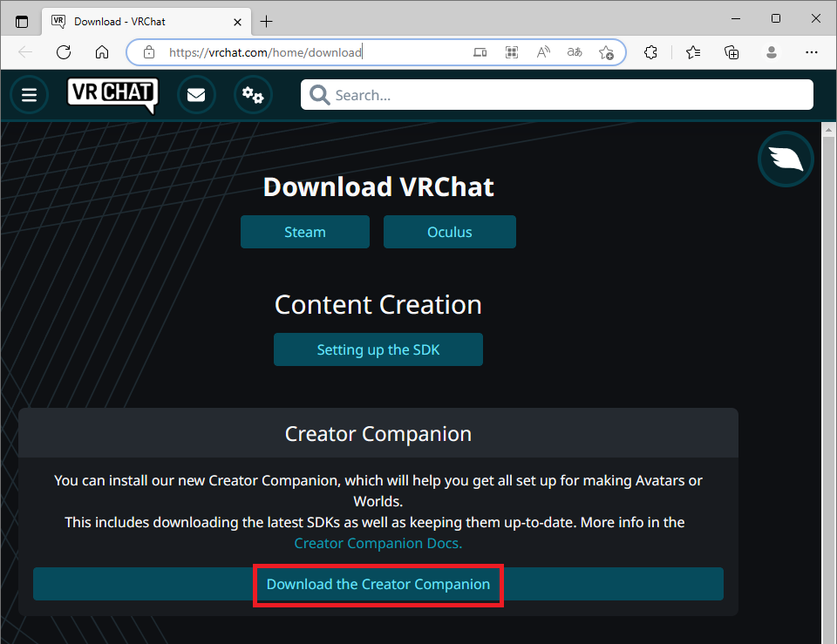Go to the browser home page icon
Viewport: 837px width, 644px height.
pyautogui.click(x=102, y=52)
